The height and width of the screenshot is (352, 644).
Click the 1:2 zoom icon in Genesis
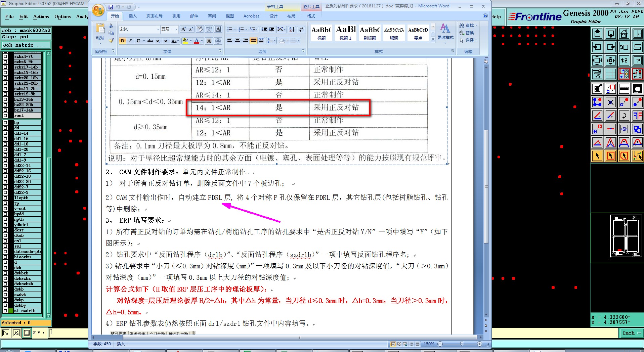point(624,60)
